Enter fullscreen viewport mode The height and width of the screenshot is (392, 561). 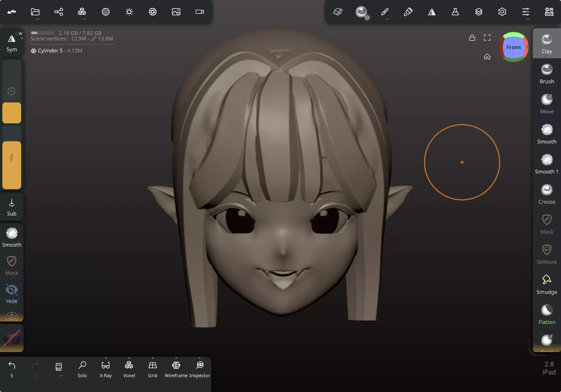point(487,38)
